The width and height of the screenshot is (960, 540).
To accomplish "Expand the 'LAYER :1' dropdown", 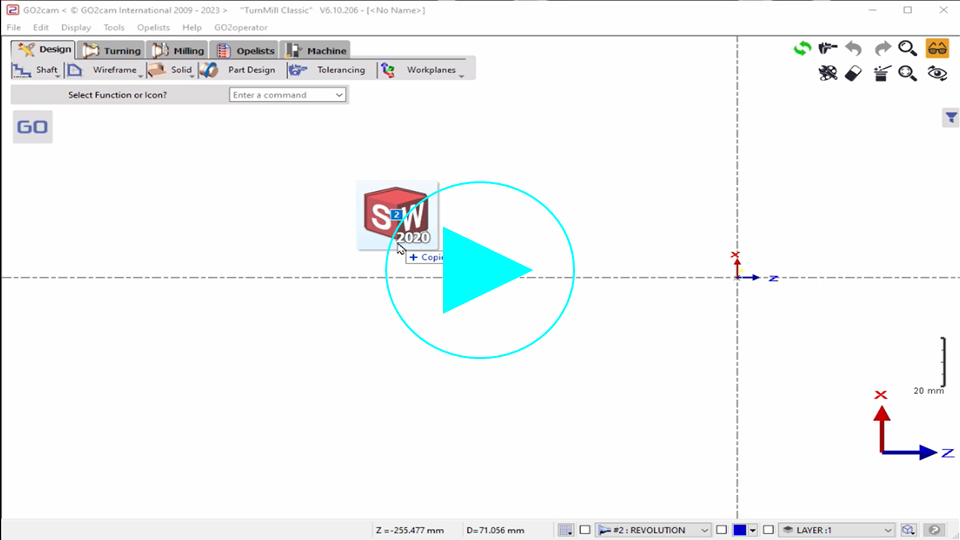I will (x=837, y=530).
